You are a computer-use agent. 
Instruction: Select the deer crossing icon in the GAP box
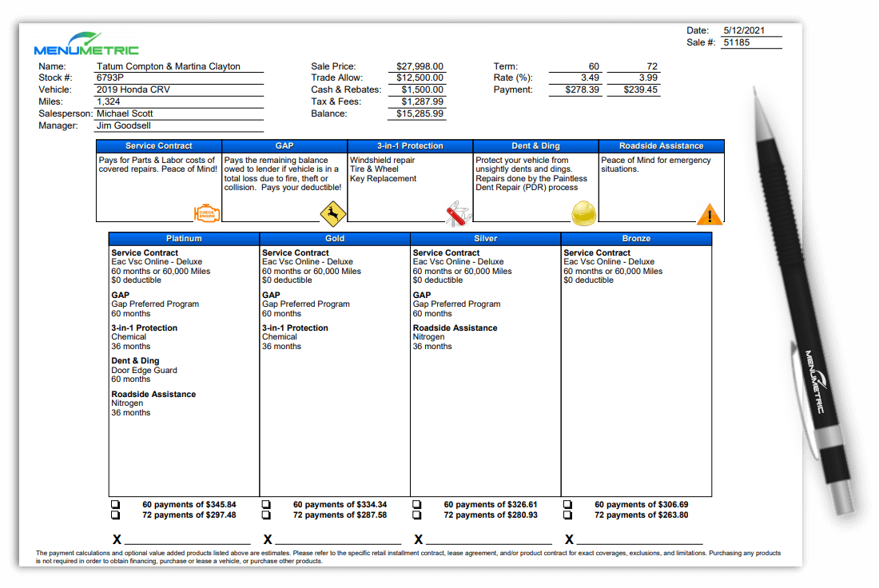(x=332, y=213)
